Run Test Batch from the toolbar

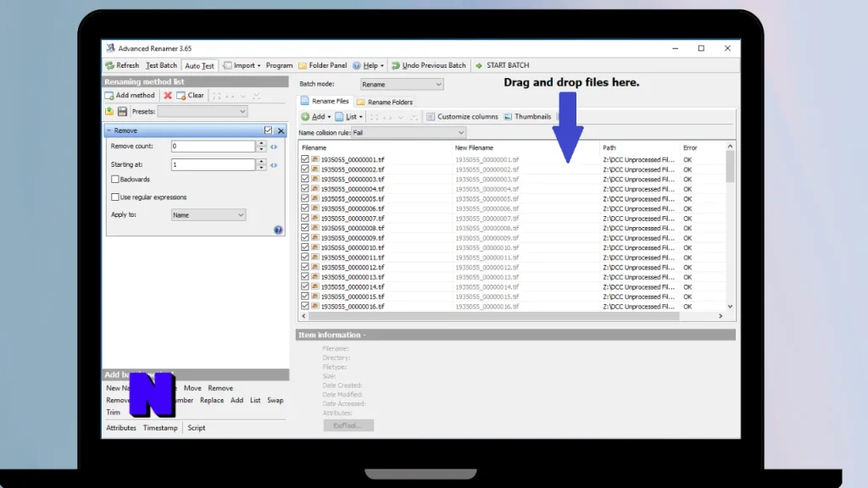(x=161, y=65)
